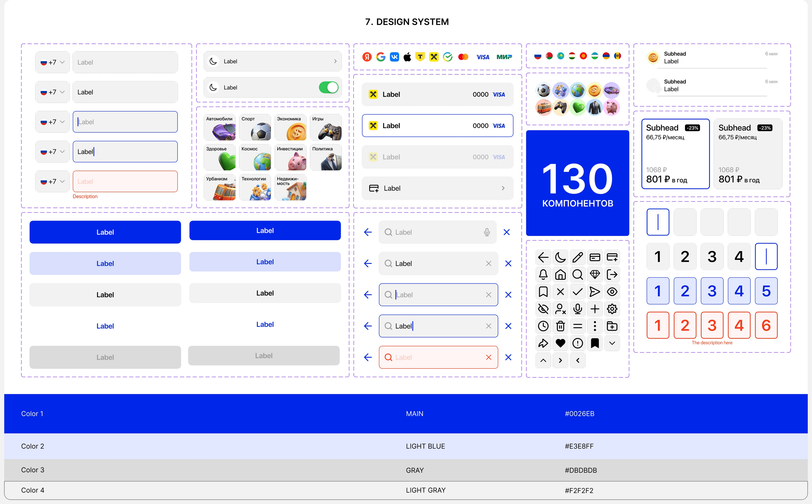Click the Apple logo icon
812x504 pixels.
click(x=407, y=57)
